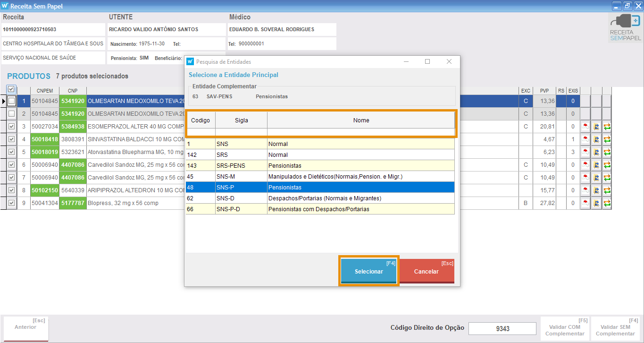
Task: Click swap arrows icon for Sinvastatina Baldacci
Action: 607,139
